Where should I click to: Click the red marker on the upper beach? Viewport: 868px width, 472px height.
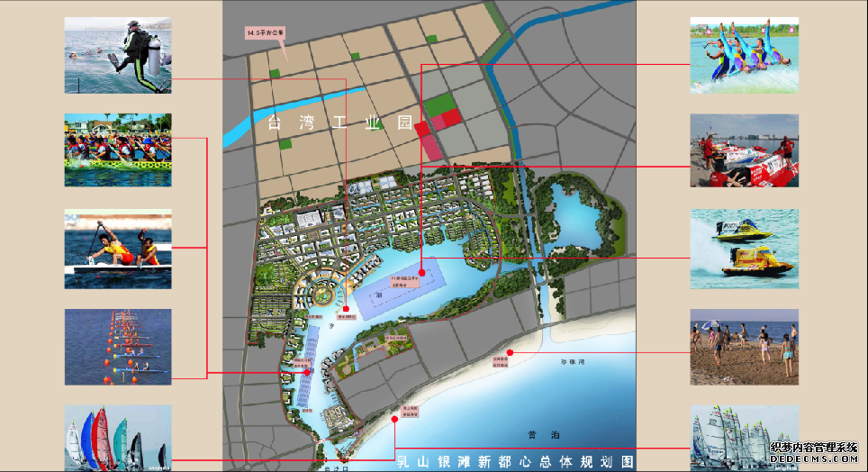coord(510,351)
